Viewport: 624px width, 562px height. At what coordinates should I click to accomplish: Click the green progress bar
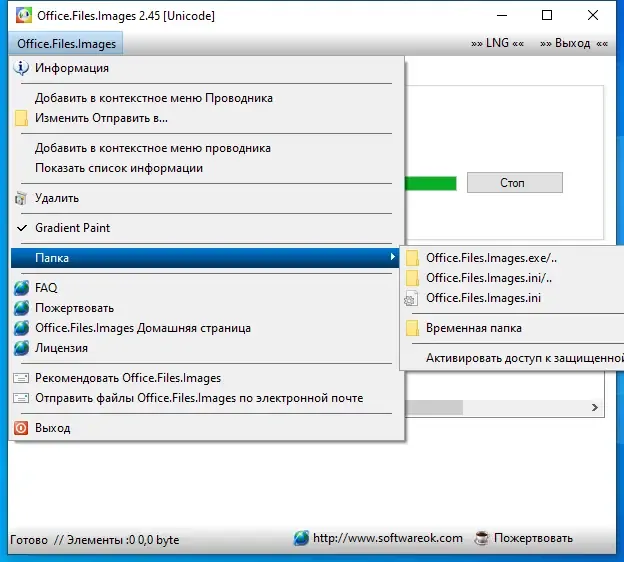point(431,183)
